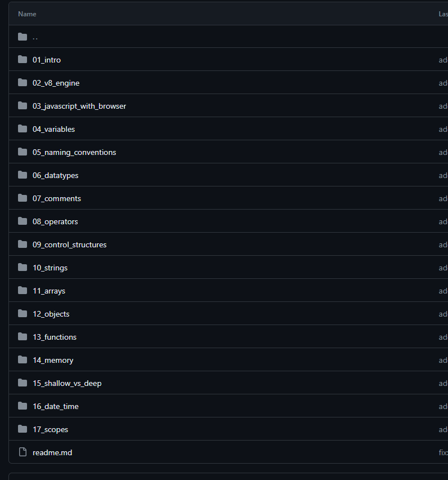Image resolution: width=448 pixels, height=480 pixels.
Task: Go to the 07_comments folder
Action: tap(56, 198)
